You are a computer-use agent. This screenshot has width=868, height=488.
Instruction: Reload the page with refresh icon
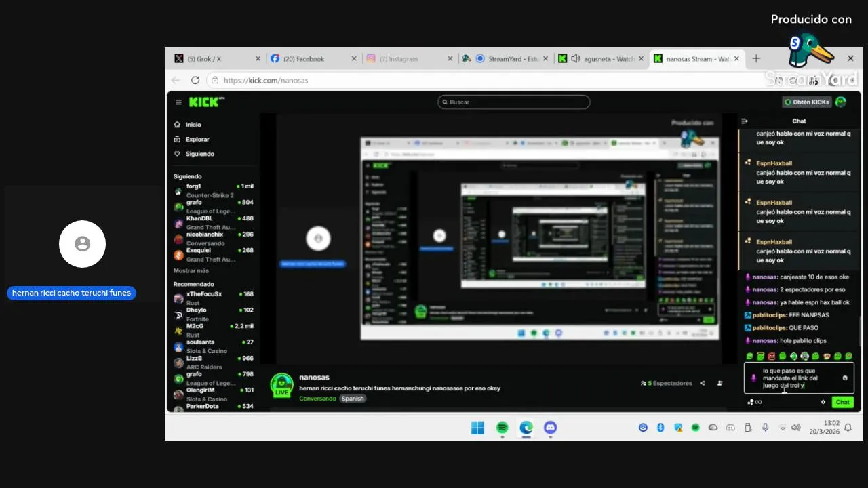click(195, 80)
